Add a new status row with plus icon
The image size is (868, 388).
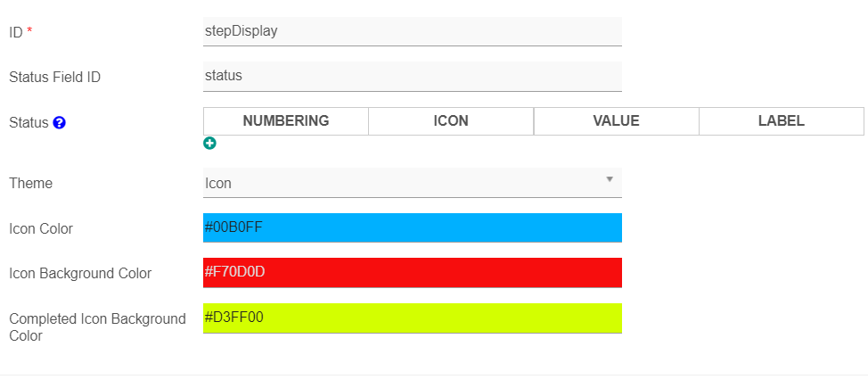tap(209, 144)
